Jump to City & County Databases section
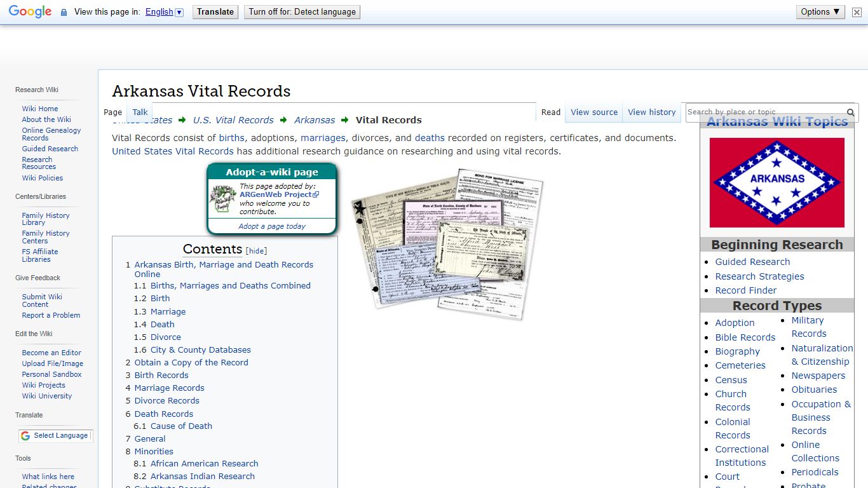The width and height of the screenshot is (868, 488). point(201,350)
